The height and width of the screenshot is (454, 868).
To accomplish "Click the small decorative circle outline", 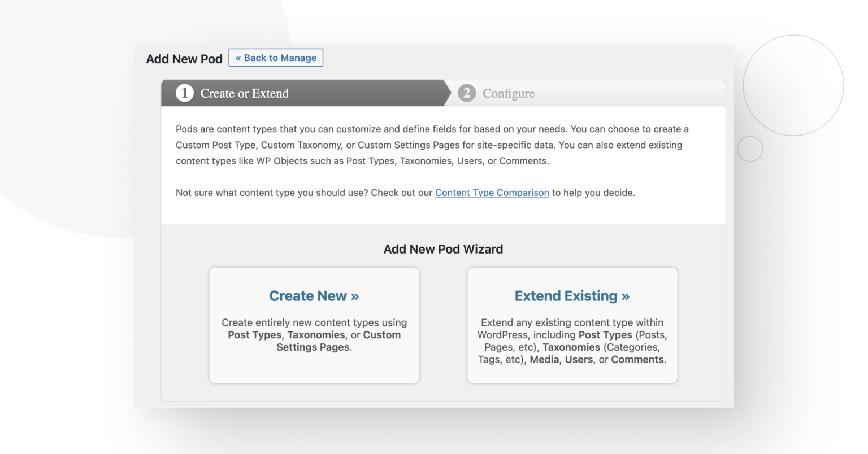I will click(750, 149).
